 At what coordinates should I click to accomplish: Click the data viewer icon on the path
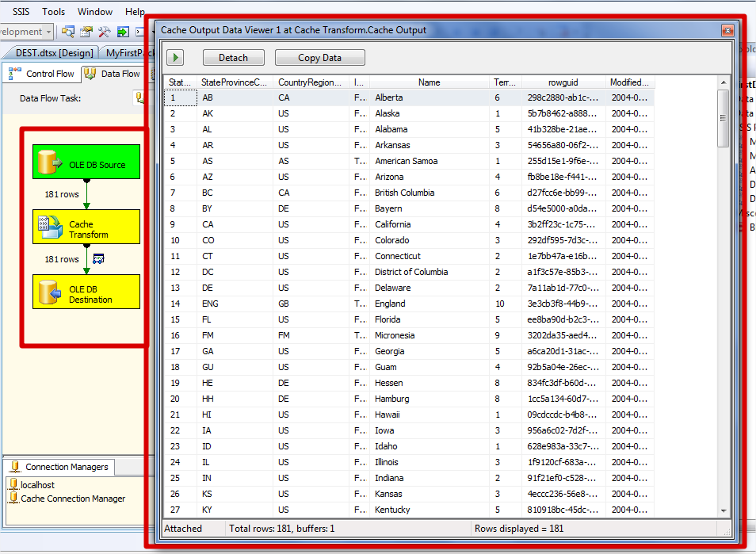[x=99, y=258]
